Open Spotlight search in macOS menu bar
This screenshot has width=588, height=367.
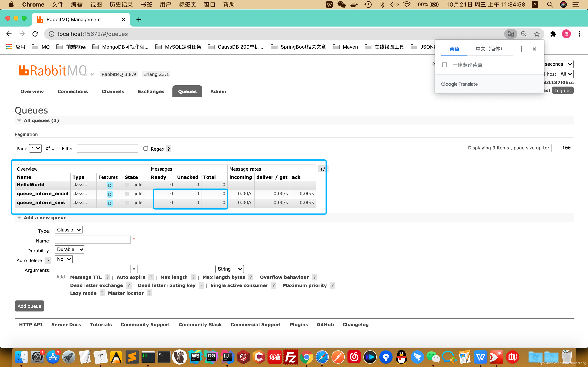click(x=550, y=4)
